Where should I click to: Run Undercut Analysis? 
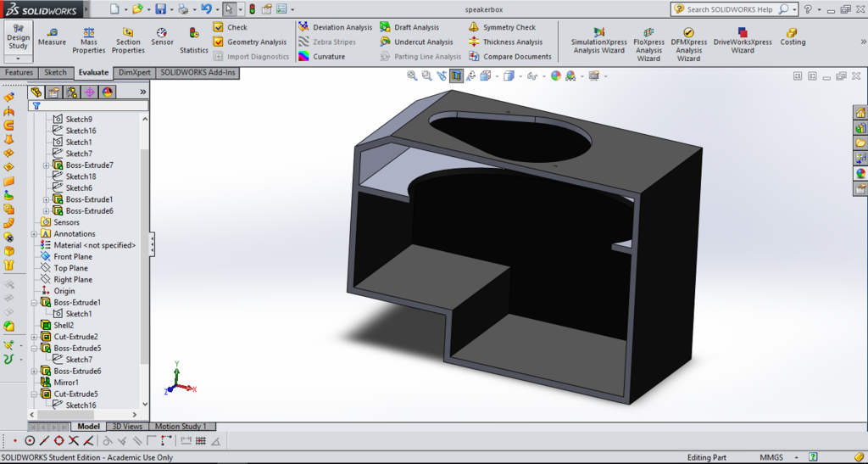(416, 42)
